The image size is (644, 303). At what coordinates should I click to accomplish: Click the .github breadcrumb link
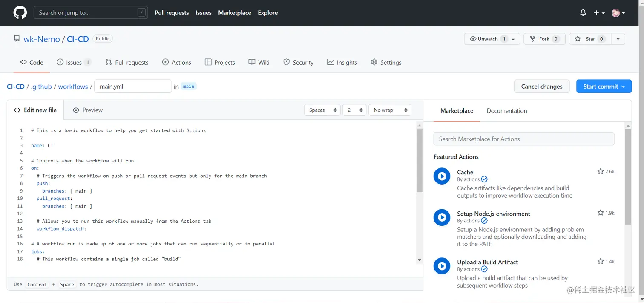[41, 87]
